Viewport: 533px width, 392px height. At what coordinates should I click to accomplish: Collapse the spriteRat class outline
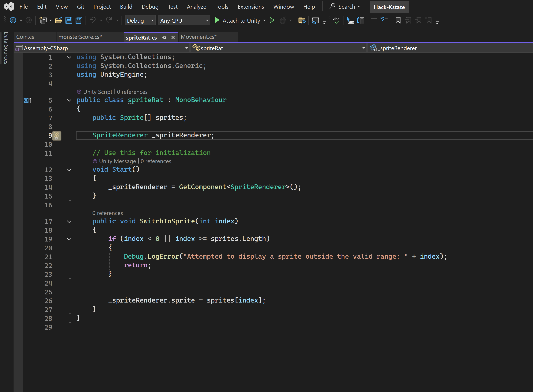pyautogui.click(x=69, y=100)
